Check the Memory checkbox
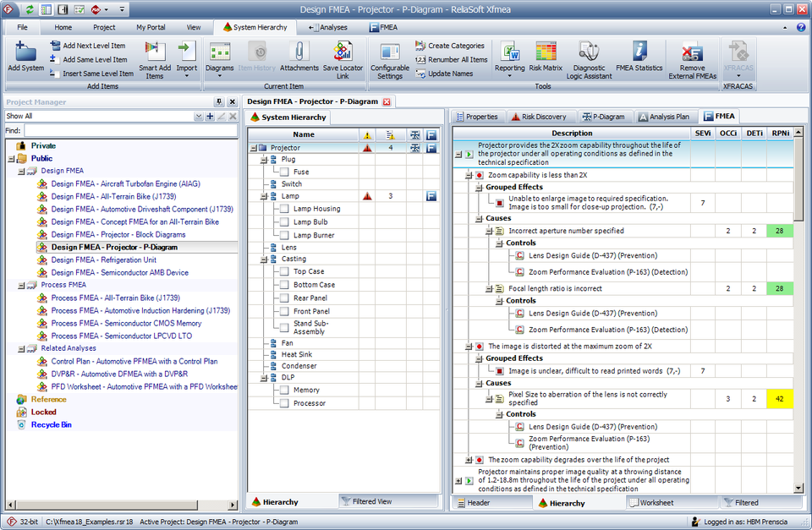 [284, 391]
